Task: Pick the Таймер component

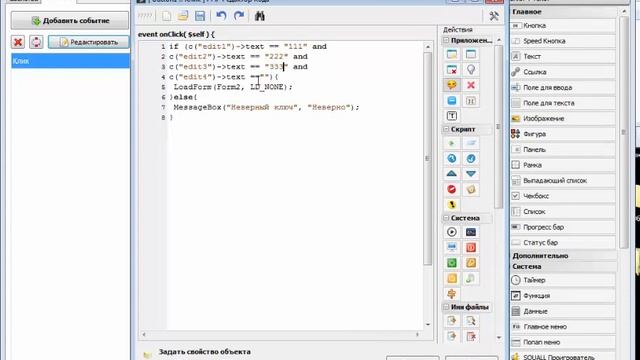Action: pos(563,280)
